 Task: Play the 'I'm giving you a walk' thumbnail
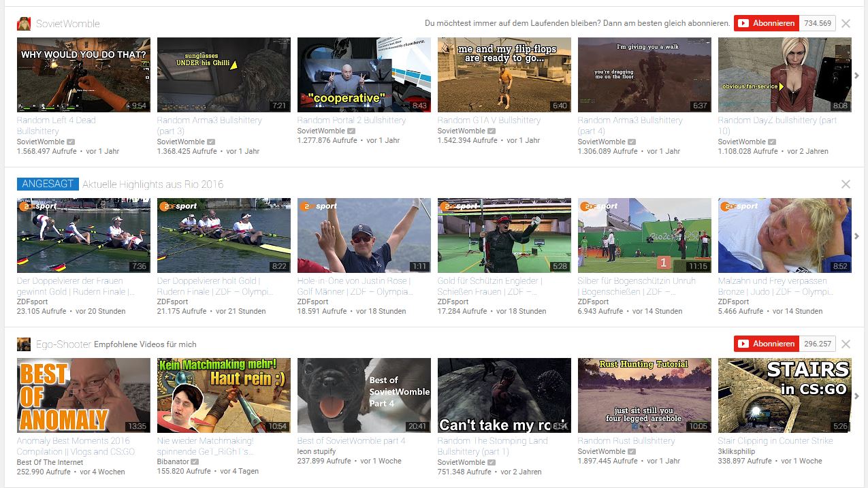click(645, 75)
